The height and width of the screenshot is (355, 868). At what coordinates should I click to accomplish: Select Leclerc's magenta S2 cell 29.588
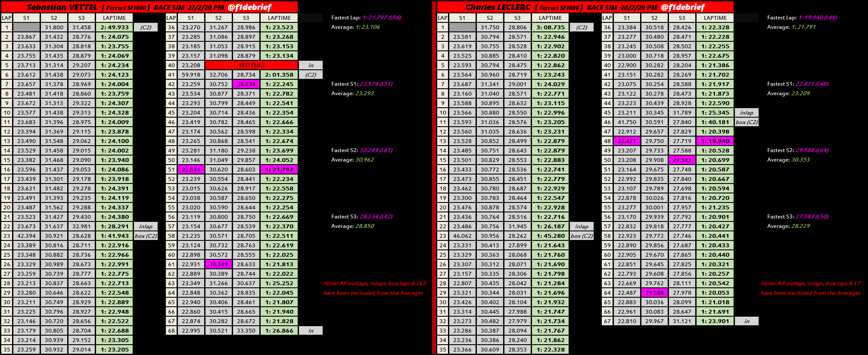[x=654, y=293]
